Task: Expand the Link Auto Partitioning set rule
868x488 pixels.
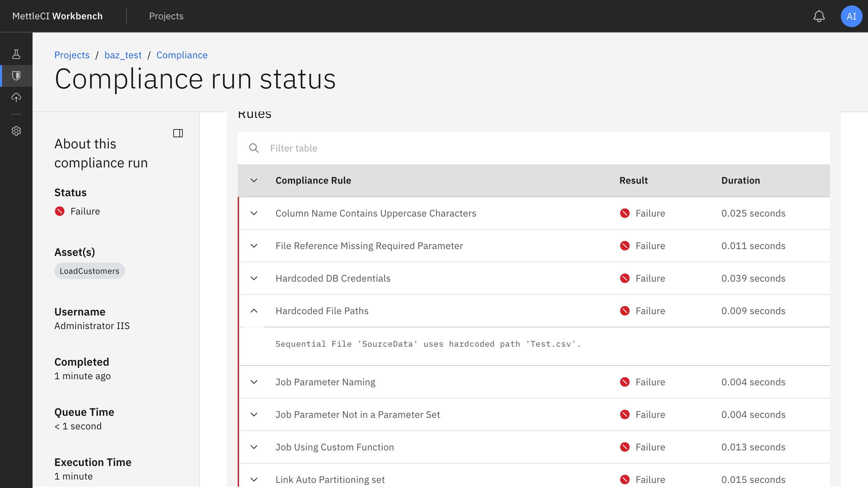Action: click(254, 480)
